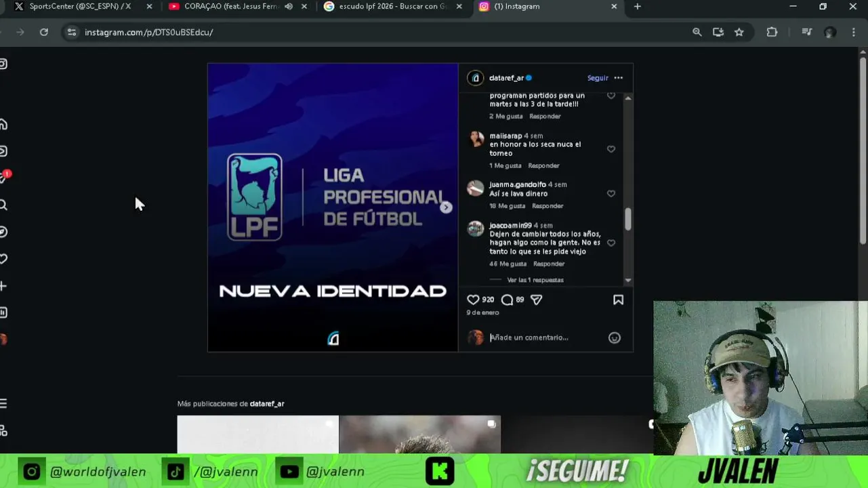This screenshot has width=868, height=488.
Task: Reply to juanma.gandolfo's comment via Responder
Action: [x=547, y=206]
